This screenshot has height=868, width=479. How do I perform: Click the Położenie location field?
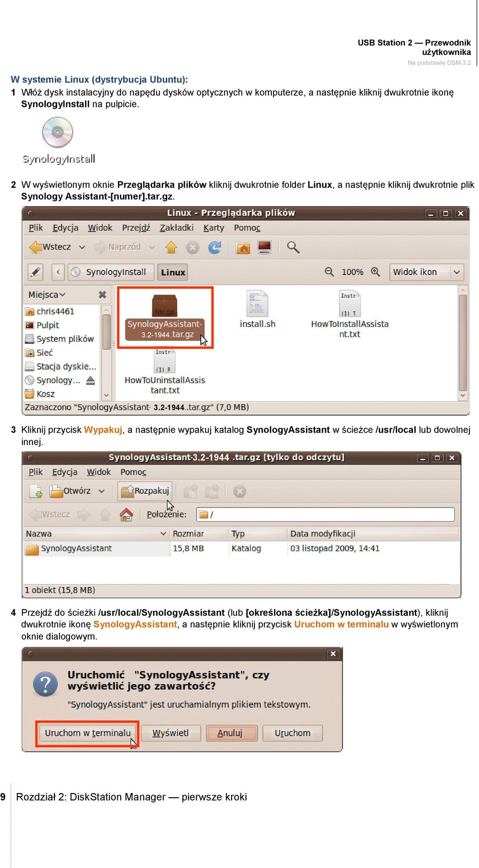tap(325, 515)
